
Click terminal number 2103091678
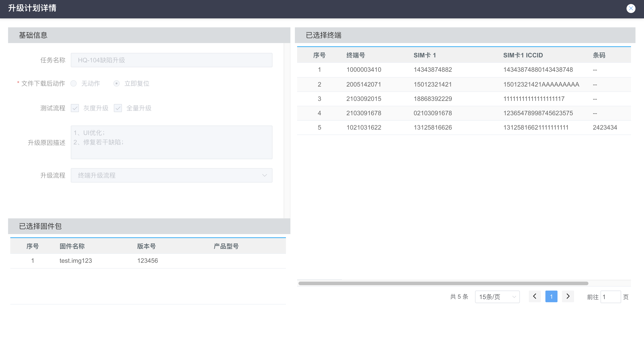pos(364,113)
